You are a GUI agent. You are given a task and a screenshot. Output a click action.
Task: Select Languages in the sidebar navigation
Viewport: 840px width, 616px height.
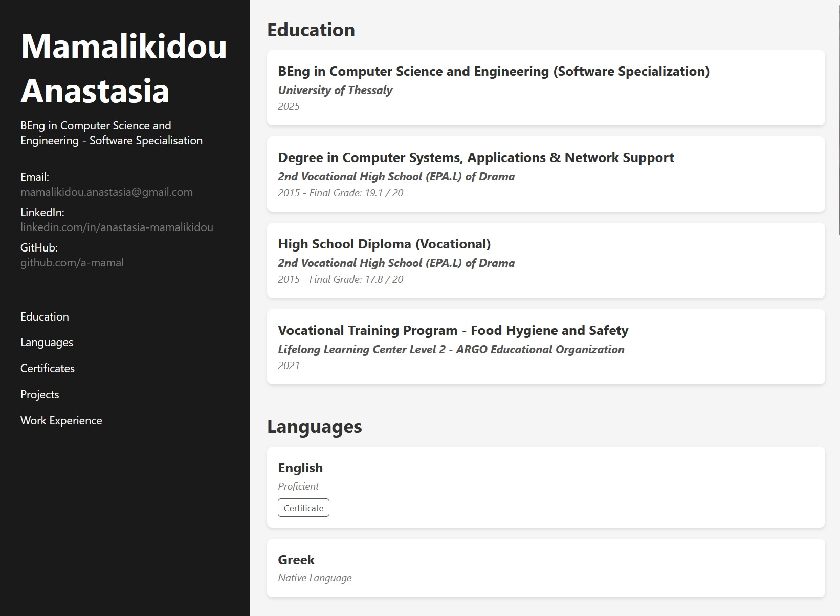tap(47, 343)
